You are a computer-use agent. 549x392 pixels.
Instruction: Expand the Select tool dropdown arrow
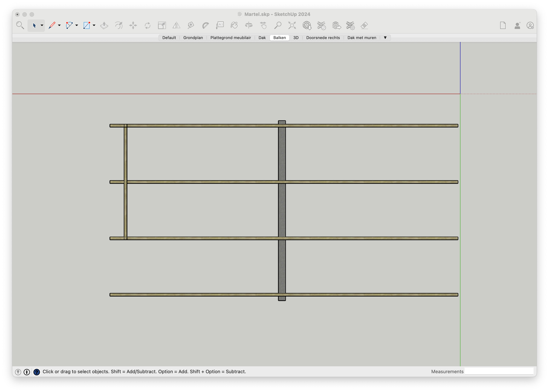point(42,25)
